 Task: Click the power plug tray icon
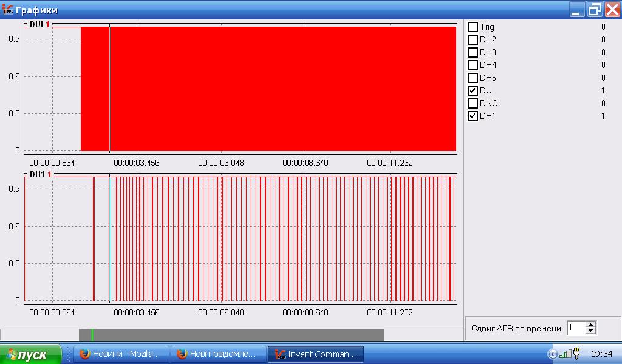(x=577, y=353)
